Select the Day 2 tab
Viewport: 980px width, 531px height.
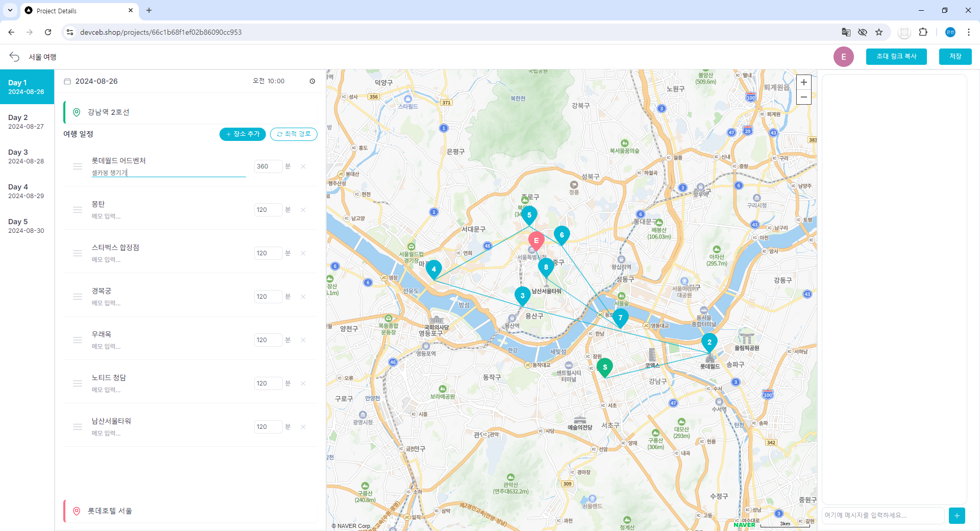coord(27,122)
